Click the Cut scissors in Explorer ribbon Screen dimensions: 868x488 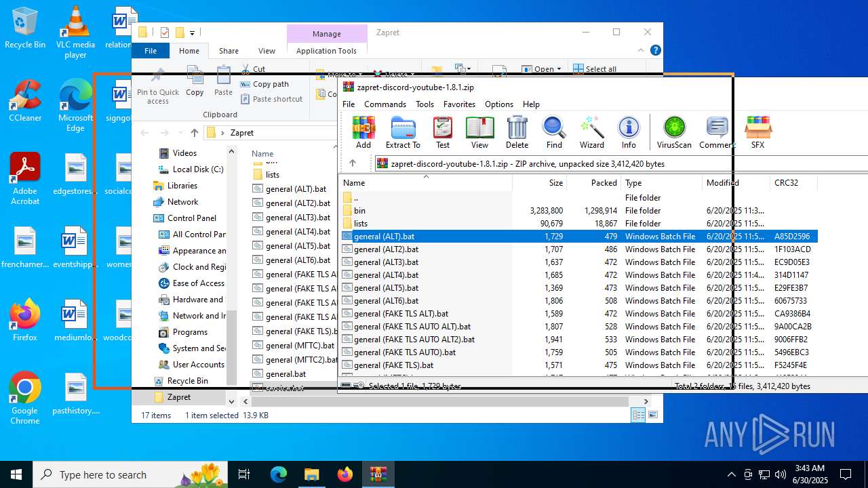(253, 69)
